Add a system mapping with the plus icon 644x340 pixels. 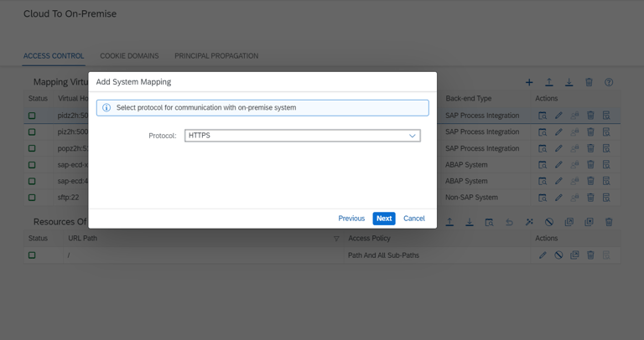pos(529,82)
